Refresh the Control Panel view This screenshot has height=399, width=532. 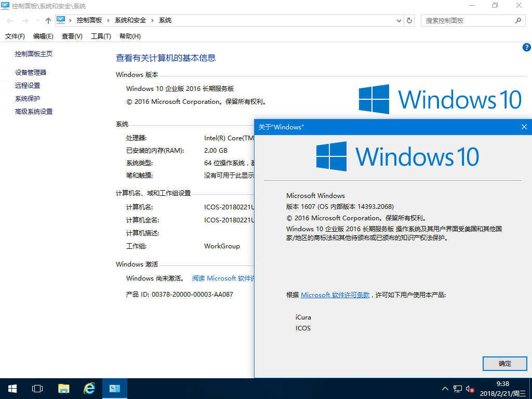click(409, 20)
